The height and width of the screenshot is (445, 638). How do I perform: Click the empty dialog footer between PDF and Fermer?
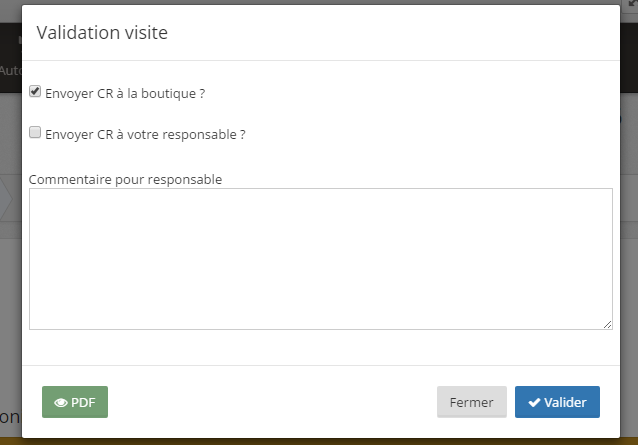[270, 402]
